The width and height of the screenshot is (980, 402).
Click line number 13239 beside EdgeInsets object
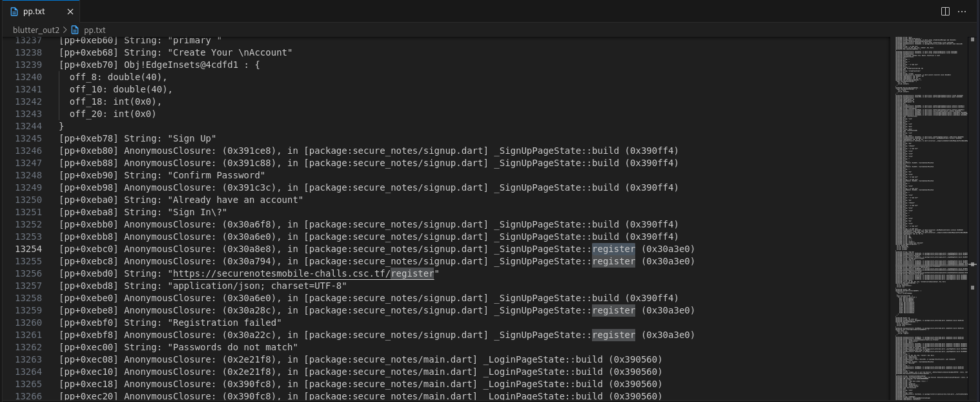28,65
